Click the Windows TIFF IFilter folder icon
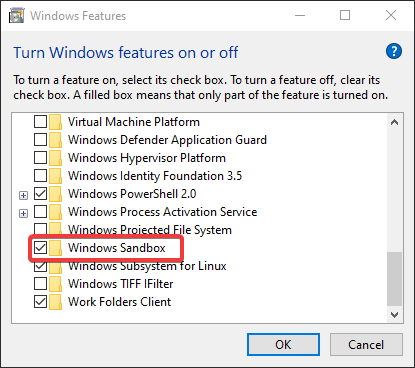 55,284
